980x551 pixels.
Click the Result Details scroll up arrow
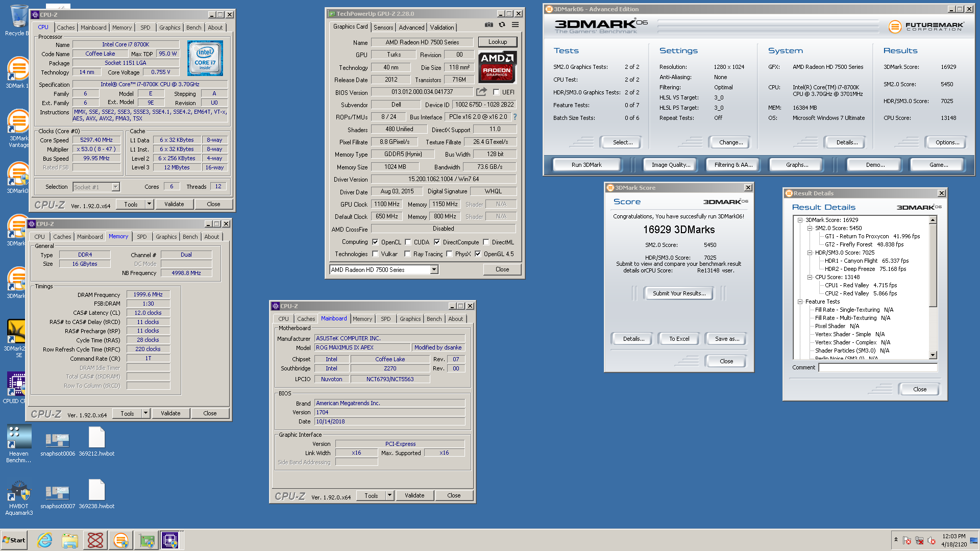pos(933,220)
